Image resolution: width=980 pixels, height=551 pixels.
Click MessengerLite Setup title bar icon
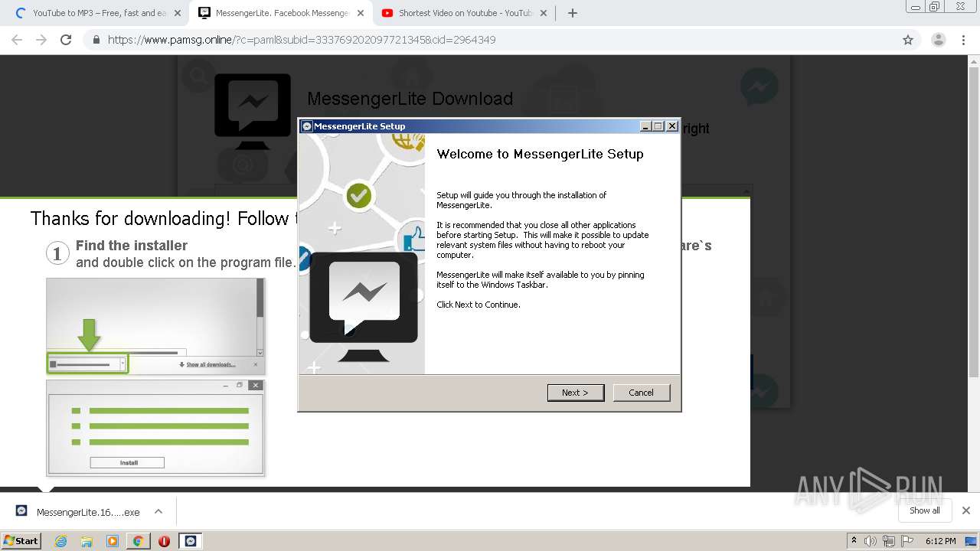pos(307,126)
